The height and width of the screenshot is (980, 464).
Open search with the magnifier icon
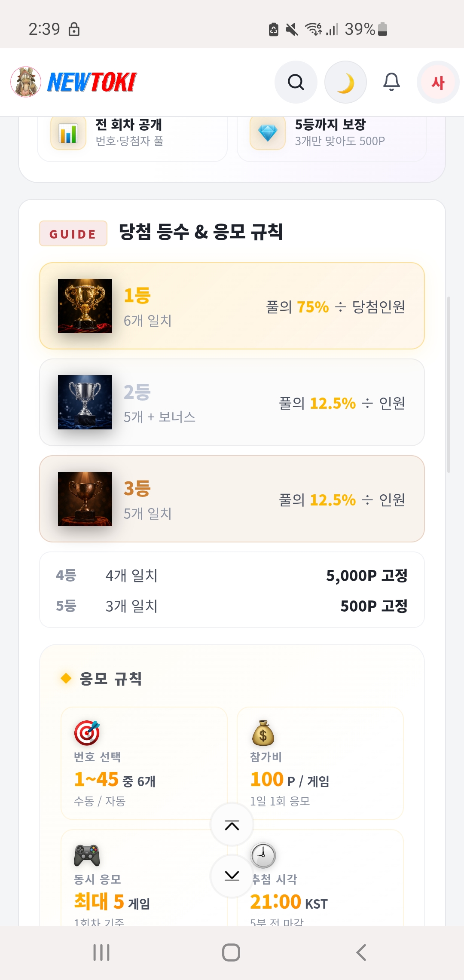pos(296,82)
